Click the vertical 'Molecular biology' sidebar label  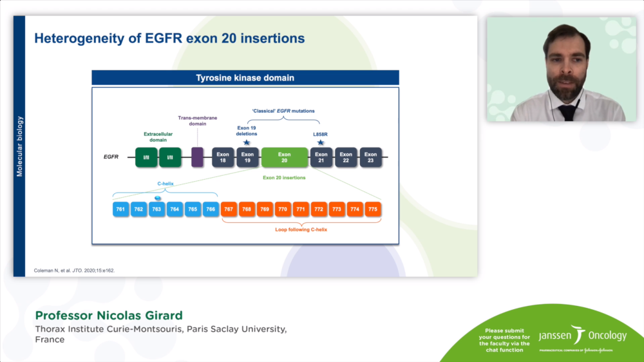click(x=19, y=147)
